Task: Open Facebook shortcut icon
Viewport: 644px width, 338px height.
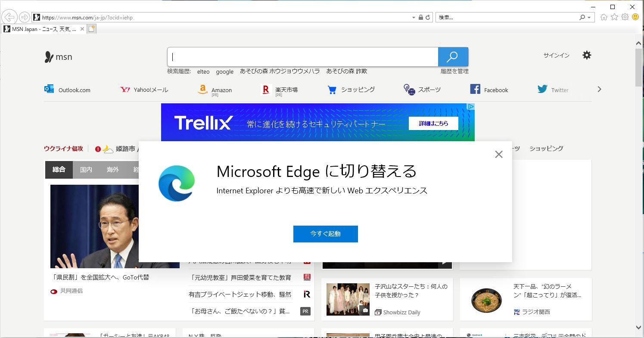Action: [475, 89]
